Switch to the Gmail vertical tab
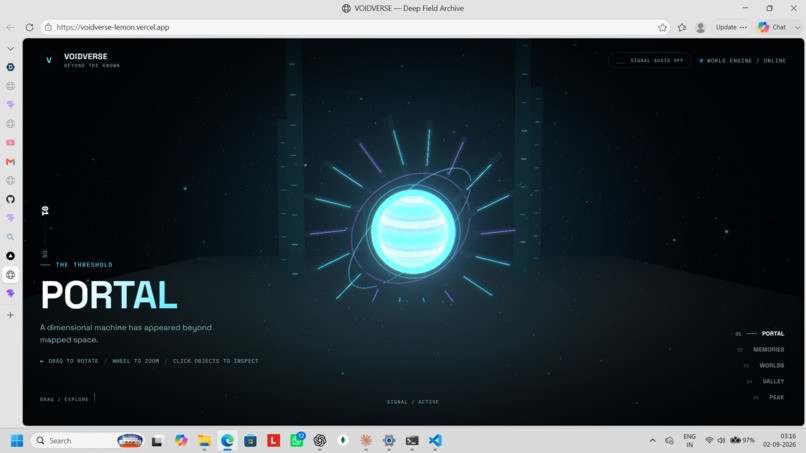806x453 pixels. click(x=10, y=161)
